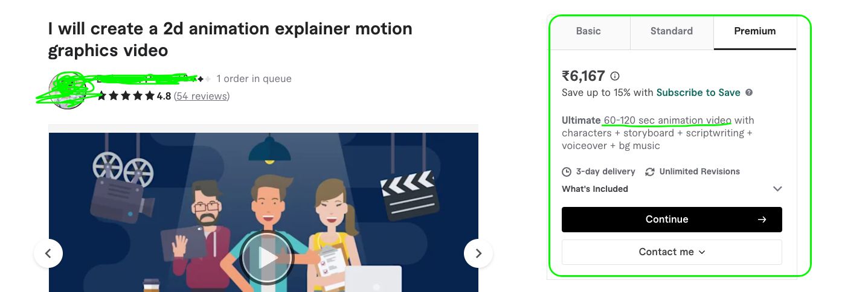
Task: Click the seller profile avatar
Action: tap(66, 91)
